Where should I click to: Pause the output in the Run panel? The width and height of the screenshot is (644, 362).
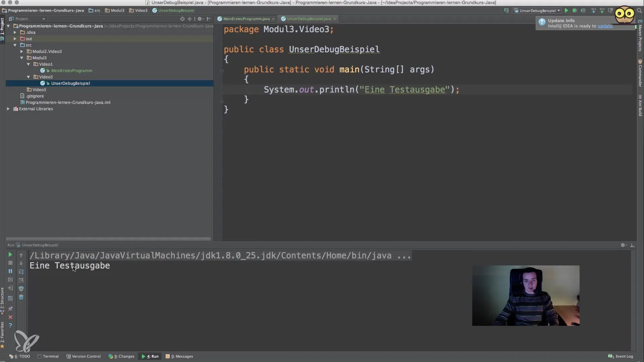click(x=10, y=271)
